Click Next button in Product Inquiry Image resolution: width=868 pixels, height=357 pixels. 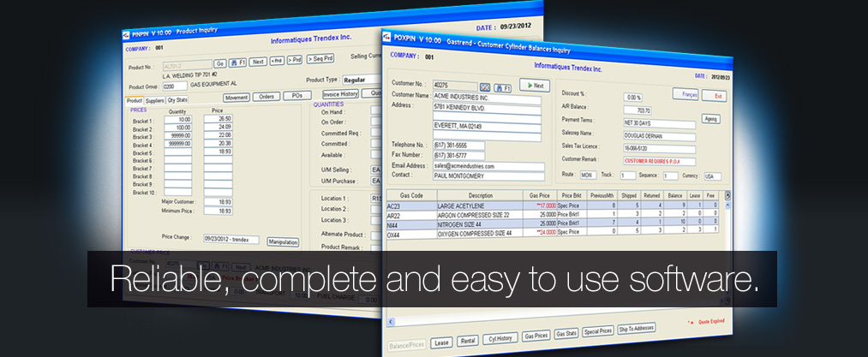pyautogui.click(x=258, y=62)
